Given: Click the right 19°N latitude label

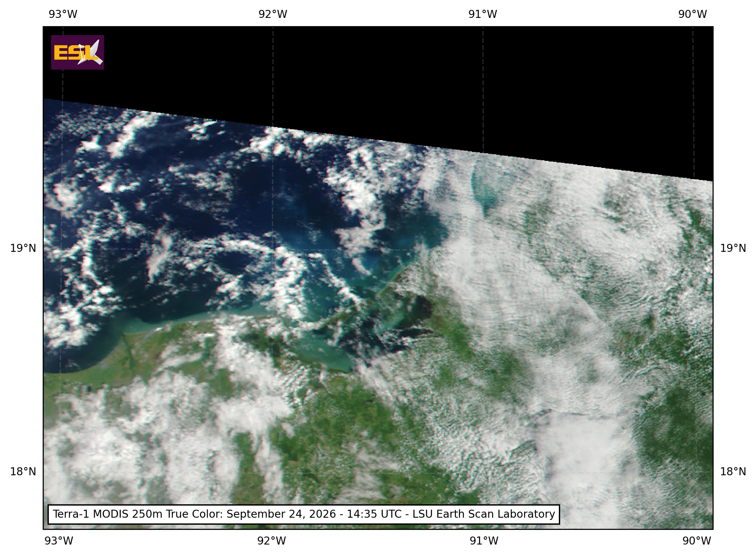Looking at the screenshot, I should pos(733,248).
